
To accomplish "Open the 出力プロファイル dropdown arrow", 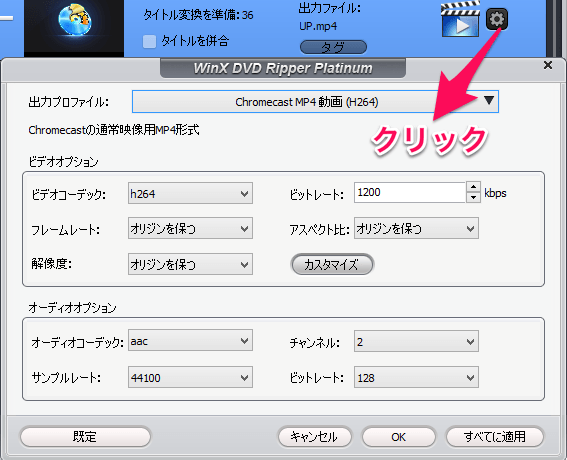I will pyautogui.click(x=489, y=101).
